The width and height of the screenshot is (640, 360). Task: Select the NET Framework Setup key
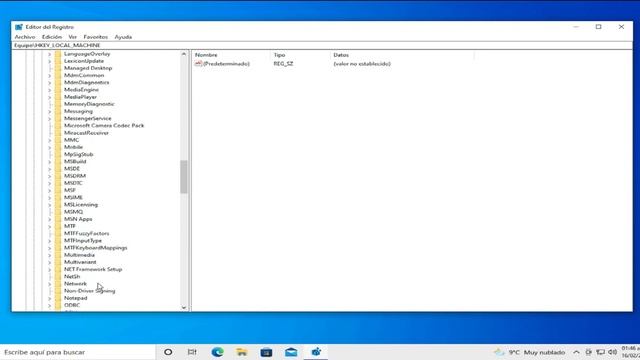(x=93, y=269)
